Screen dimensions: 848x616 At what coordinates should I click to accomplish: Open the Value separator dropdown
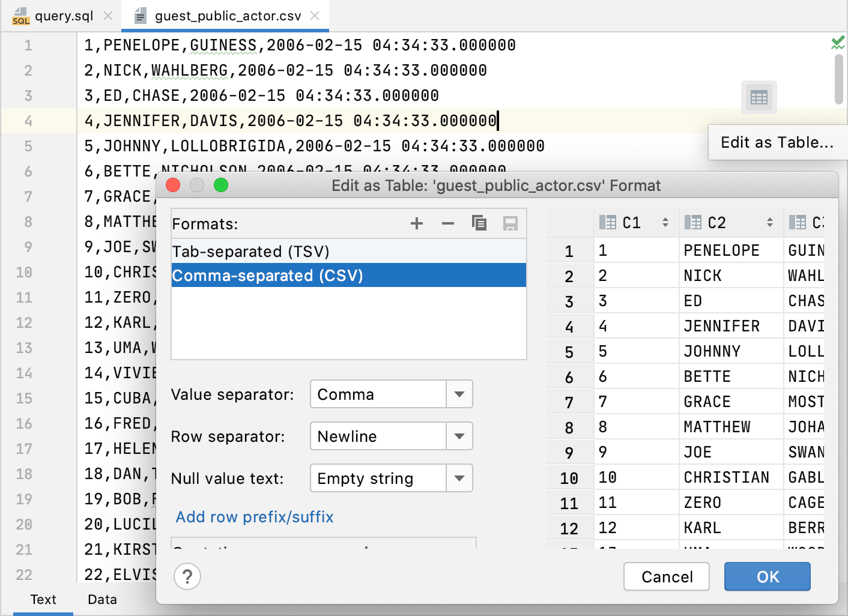tap(459, 394)
